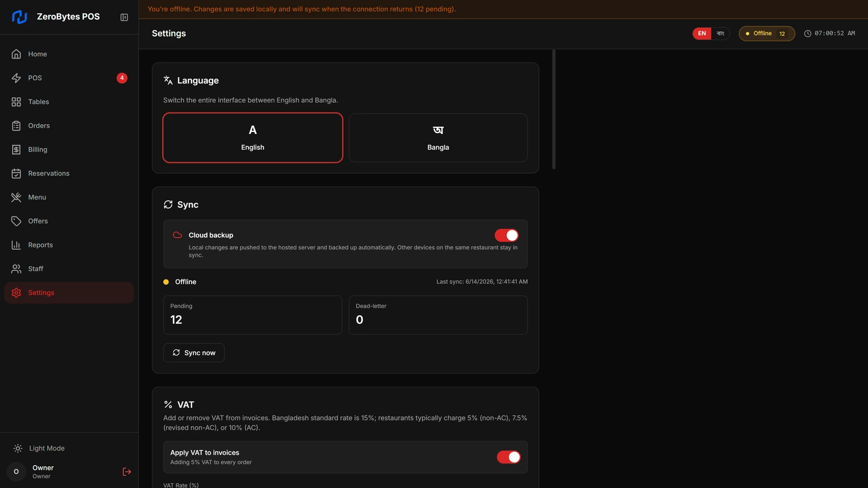
Task: Click the VAT percent icon
Action: pos(168,404)
